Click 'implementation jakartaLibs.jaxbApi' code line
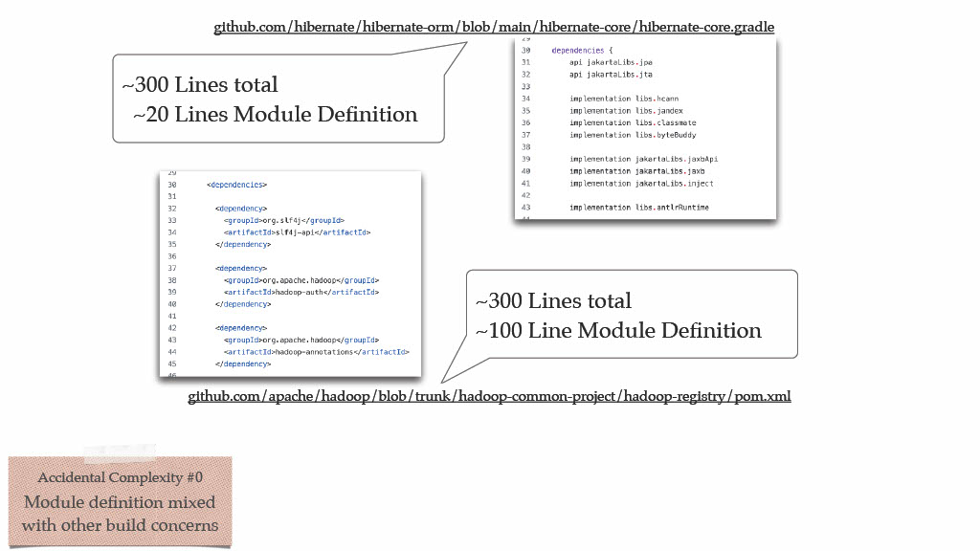The width and height of the screenshot is (980, 551). pos(644,160)
